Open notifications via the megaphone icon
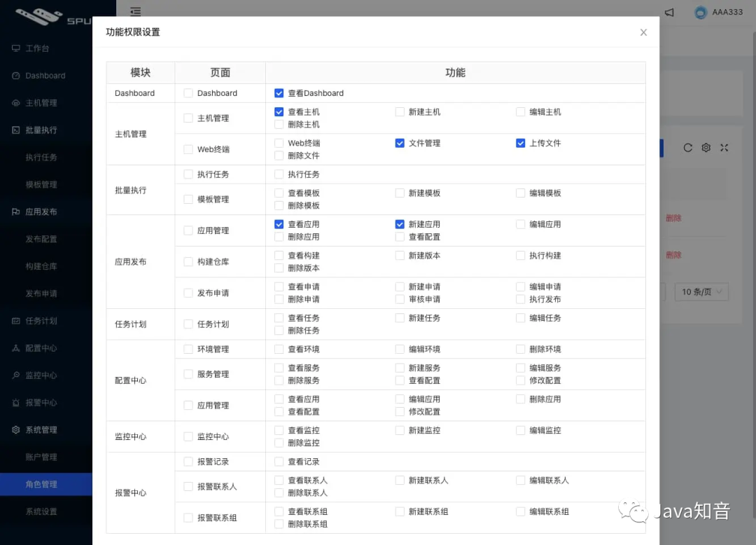The height and width of the screenshot is (545, 756). click(x=669, y=12)
